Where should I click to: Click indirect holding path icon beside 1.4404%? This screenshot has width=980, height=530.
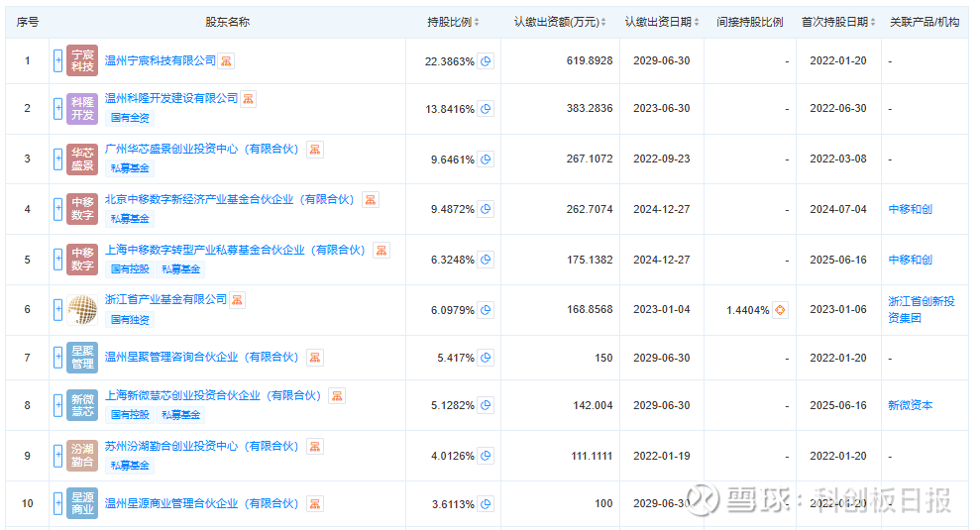(780, 310)
